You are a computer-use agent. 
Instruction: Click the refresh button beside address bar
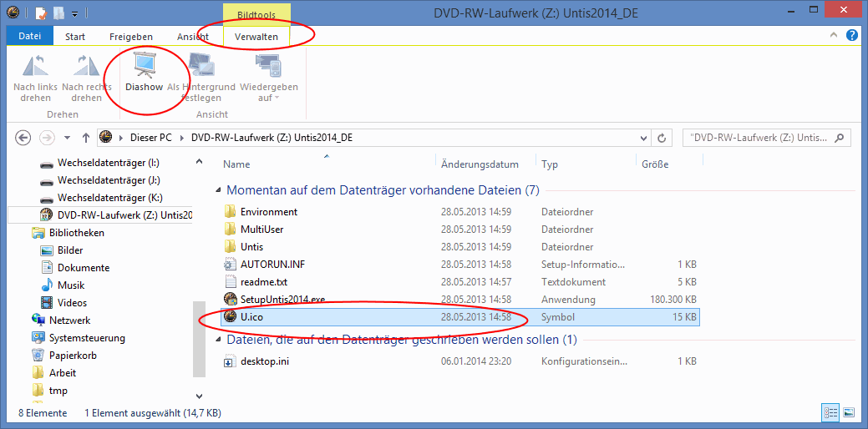click(x=663, y=138)
